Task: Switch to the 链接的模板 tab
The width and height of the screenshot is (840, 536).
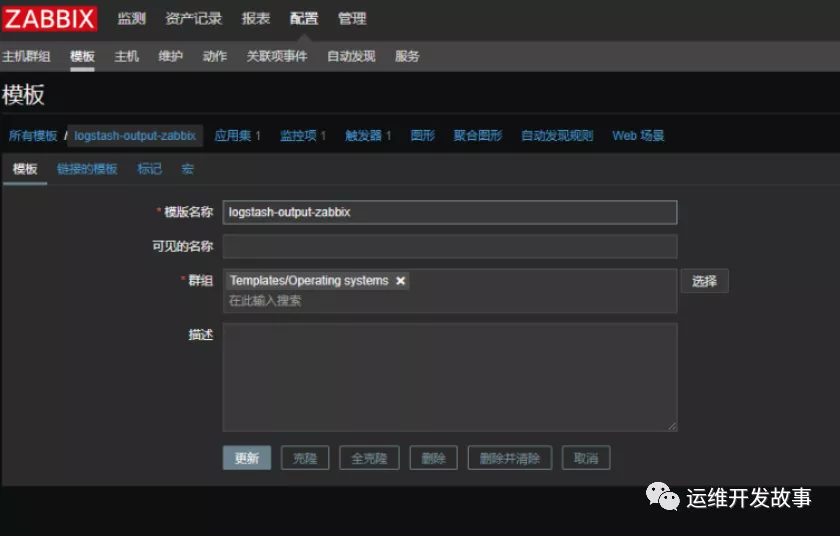Action: [x=87, y=169]
